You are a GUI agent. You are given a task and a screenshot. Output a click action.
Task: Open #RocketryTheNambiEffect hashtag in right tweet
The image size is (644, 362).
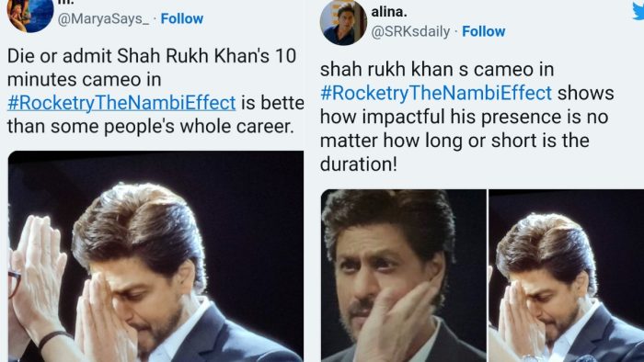pos(436,93)
